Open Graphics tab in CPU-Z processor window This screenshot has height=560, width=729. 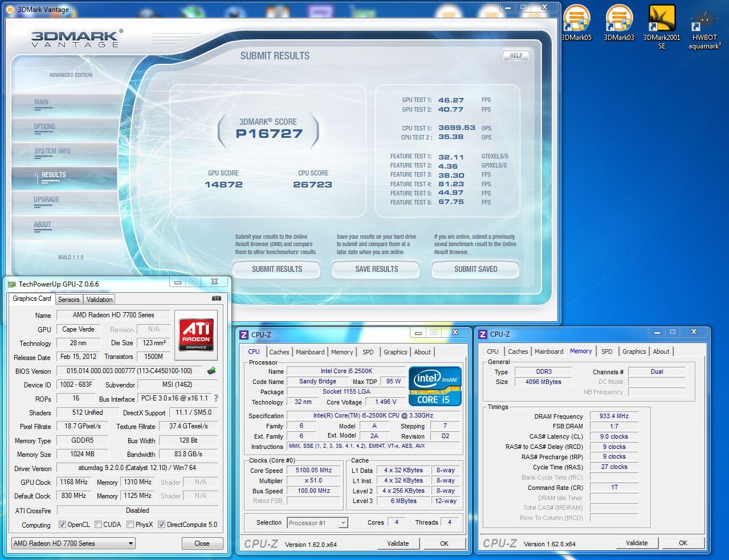pyautogui.click(x=395, y=352)
